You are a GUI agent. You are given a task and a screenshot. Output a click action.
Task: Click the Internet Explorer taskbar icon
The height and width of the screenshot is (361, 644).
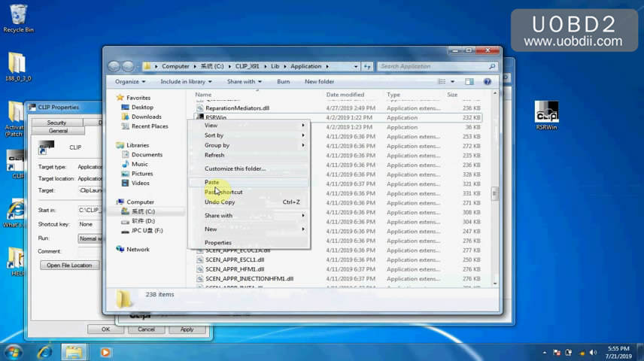click(x=45, y=351)
